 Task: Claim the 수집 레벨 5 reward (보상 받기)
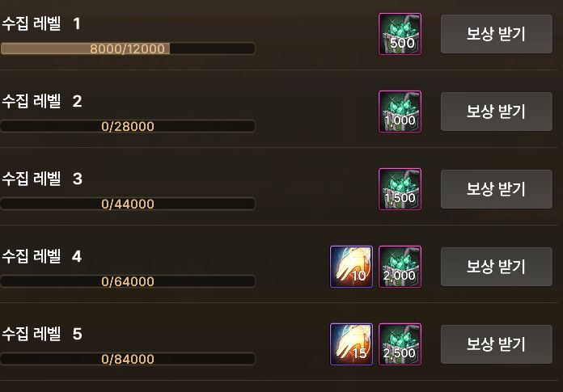(496, 344)
